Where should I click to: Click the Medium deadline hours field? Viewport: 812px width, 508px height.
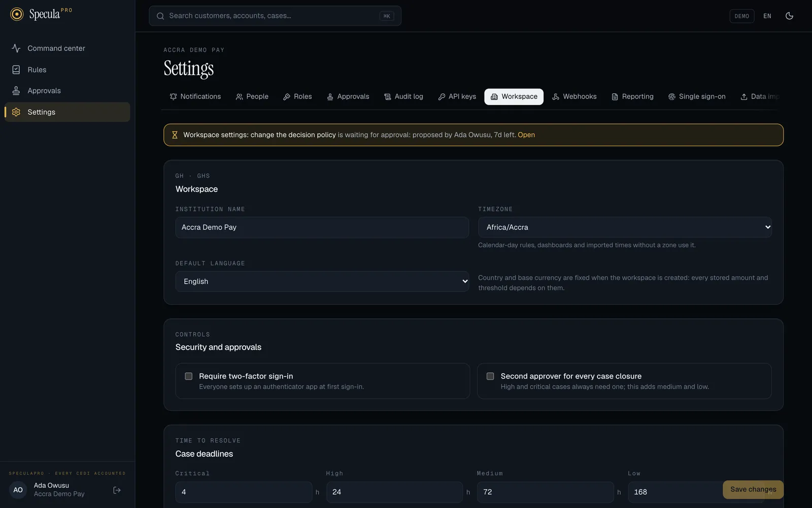[545, 492]
